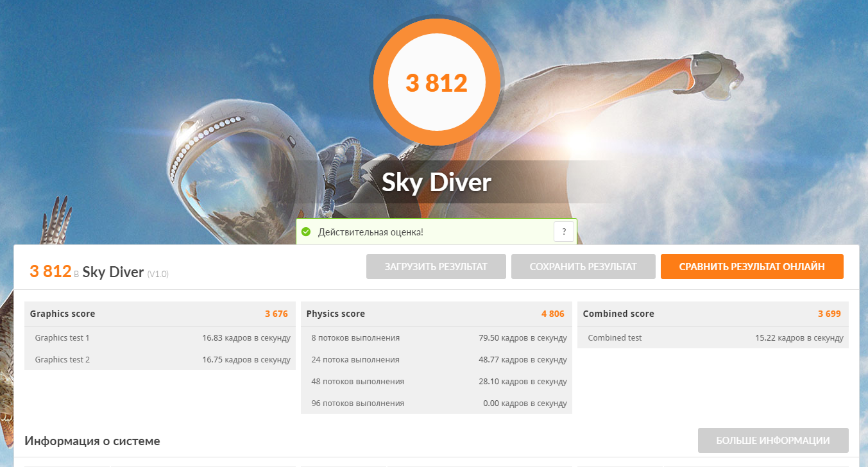Click the 79.50 кадров в секунду value

[523, 337]
